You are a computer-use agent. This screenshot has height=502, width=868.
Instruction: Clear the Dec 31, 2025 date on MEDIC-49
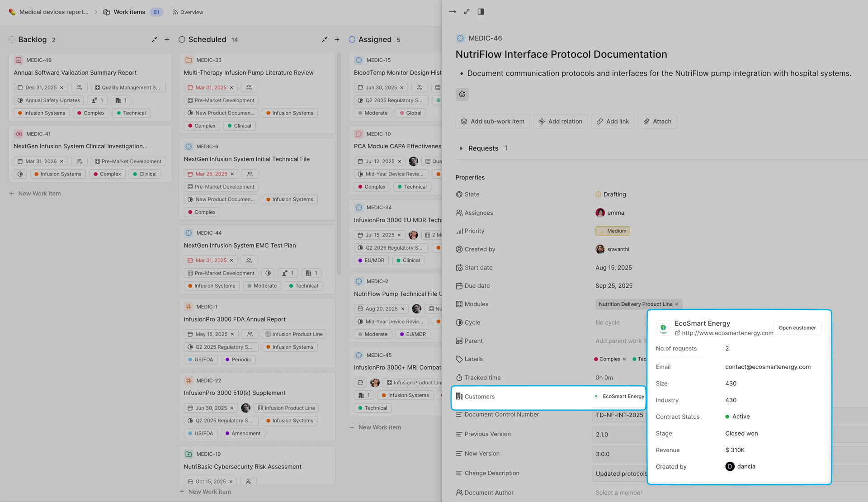click(62, 88)
